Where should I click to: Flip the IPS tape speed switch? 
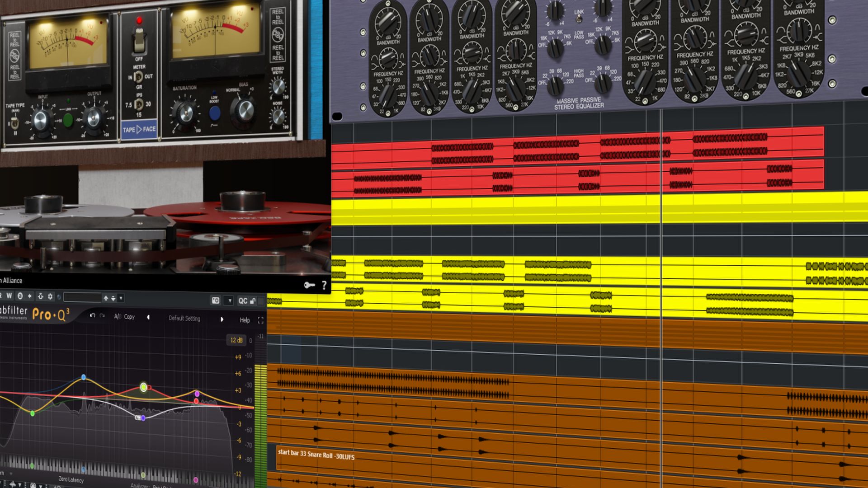pyautogui.click(x=139, y=104)
